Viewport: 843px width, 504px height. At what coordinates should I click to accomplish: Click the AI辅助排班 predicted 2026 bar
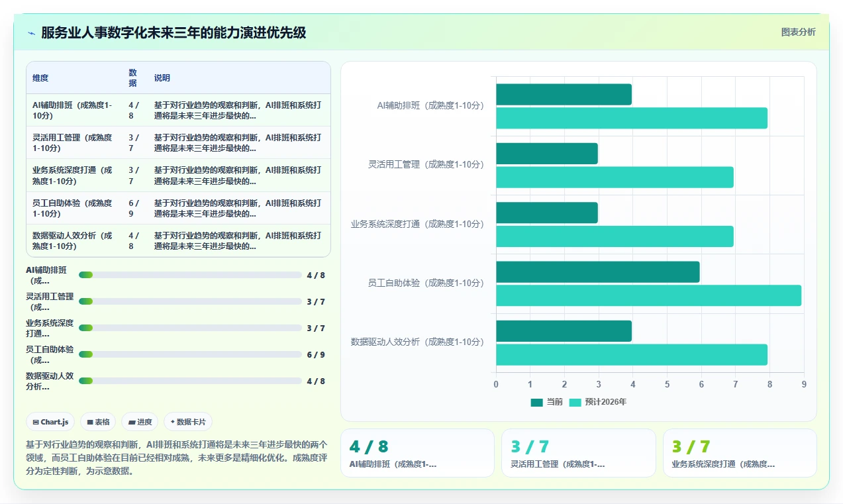tap(632, 118)
